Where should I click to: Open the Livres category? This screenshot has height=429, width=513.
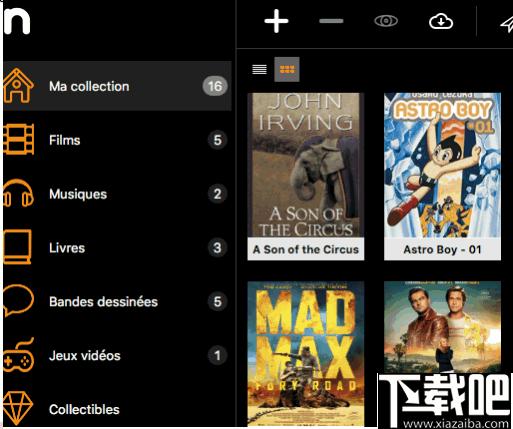pos(117,248)
